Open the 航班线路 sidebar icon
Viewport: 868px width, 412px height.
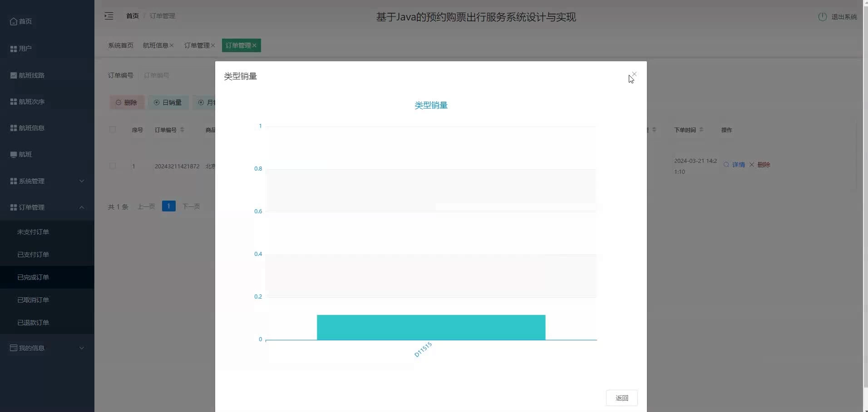(x=14, y=75)
